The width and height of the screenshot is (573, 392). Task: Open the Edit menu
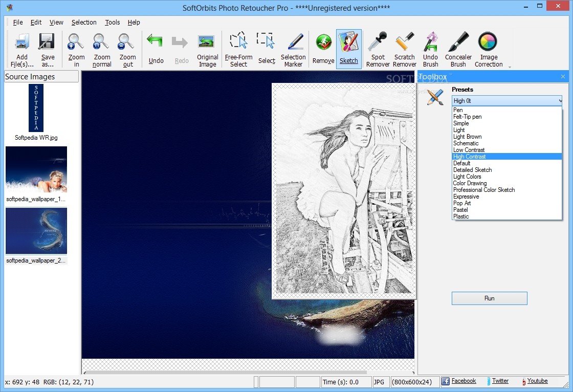(x=36, y=23)
